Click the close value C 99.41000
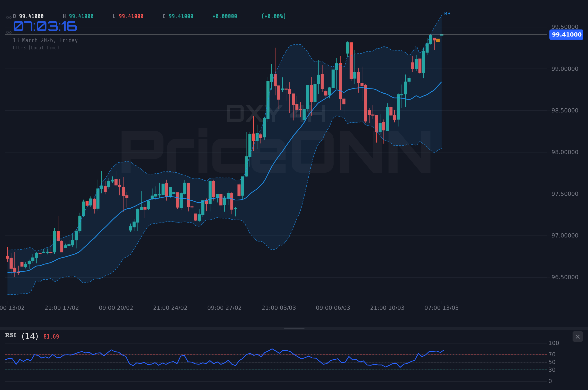 [x=178, y=16]
